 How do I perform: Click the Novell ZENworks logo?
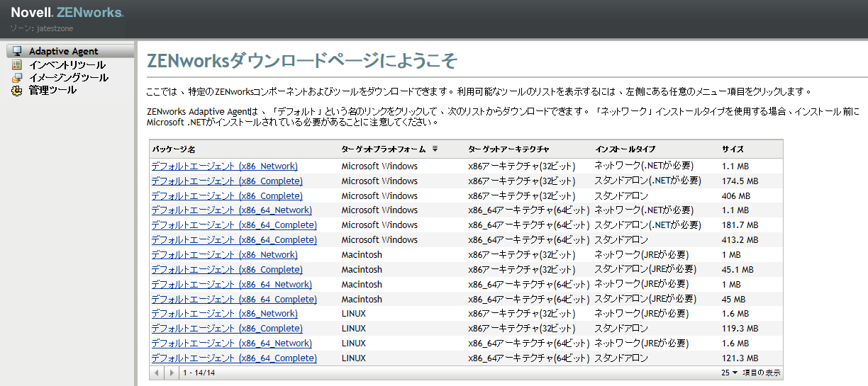[67, 13]
